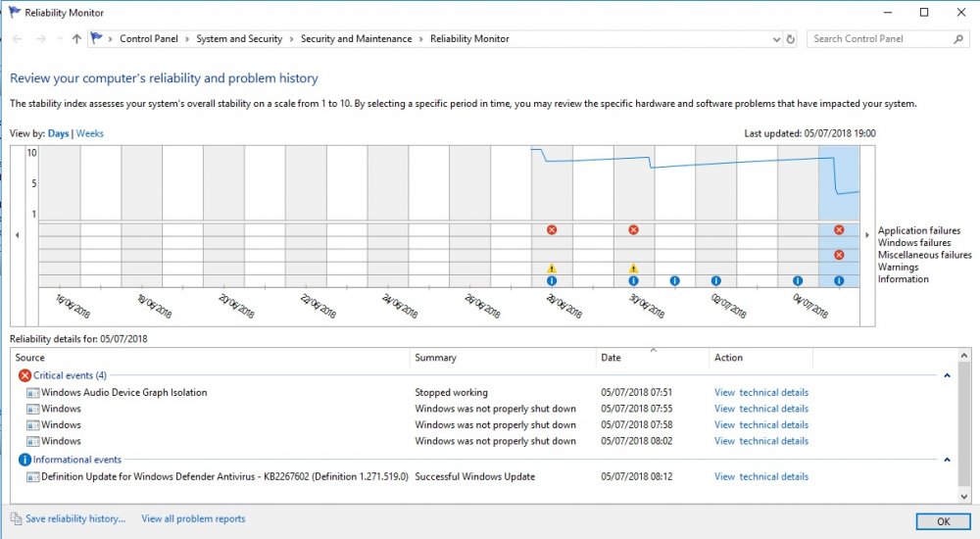Click the first yellow warning icon in chart
This screenshot has height=539, width=980.
click(x=552, y=268)
